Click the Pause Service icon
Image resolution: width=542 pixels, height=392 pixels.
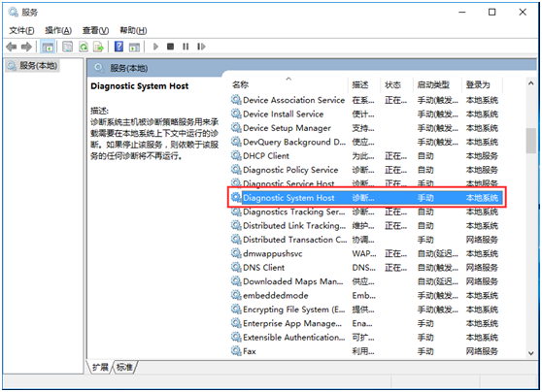pos(186,47)
